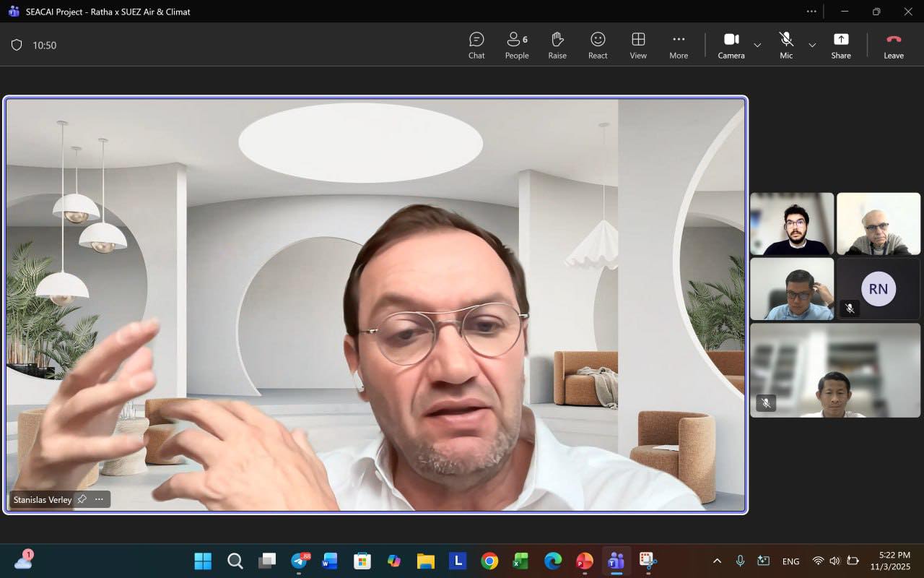The height and width of the screenshot is (578, 924).
Task: Unpin Stanislas Verley's video
Action: pyautogui.click(x=82, y=499)
